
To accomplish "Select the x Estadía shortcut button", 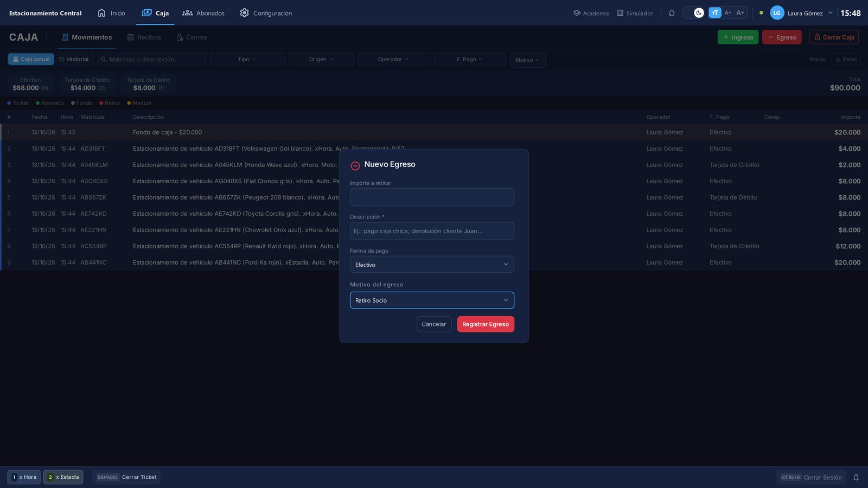I will tap(63, 477).
